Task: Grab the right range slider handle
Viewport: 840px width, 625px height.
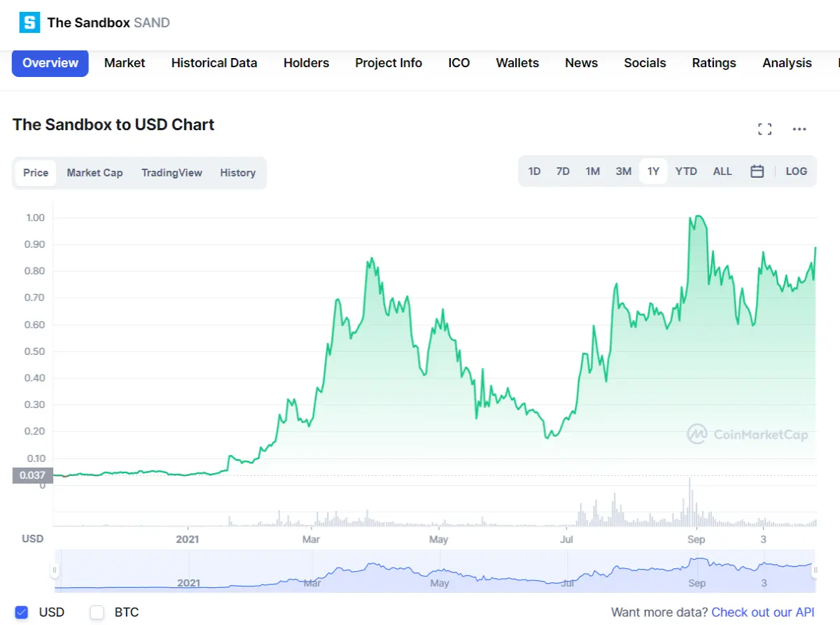Action: (x=815, y=570)
